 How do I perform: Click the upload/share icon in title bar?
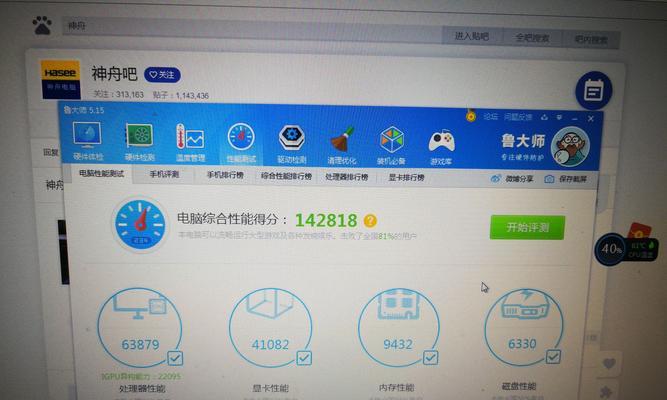(544, 117)
